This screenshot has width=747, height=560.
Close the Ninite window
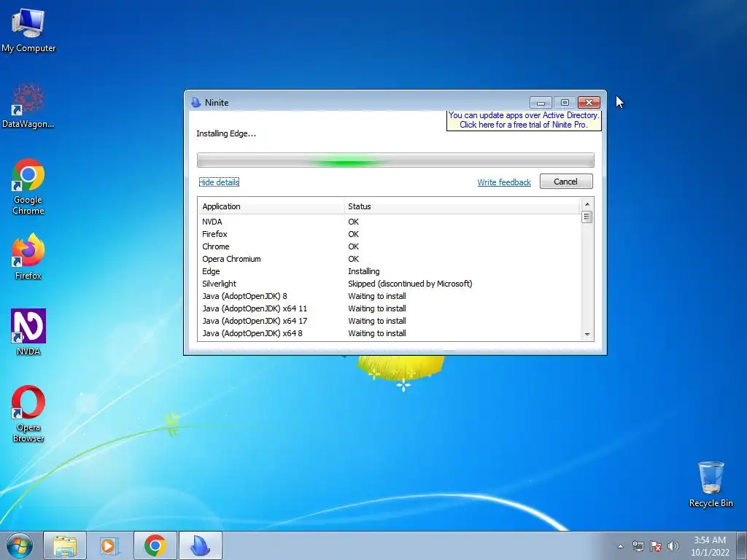(589, 102)
